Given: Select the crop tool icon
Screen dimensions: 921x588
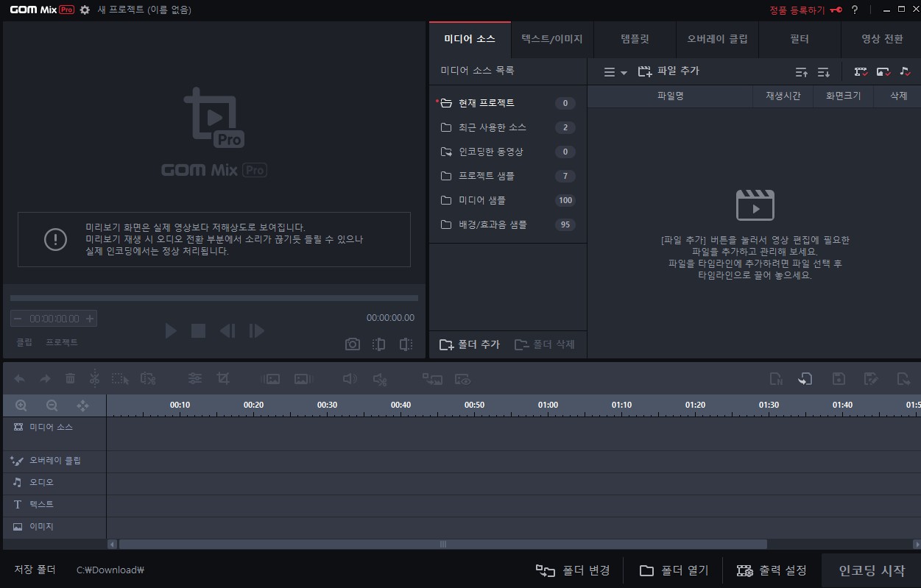Looking at the screenshot, I should point(223,378).
